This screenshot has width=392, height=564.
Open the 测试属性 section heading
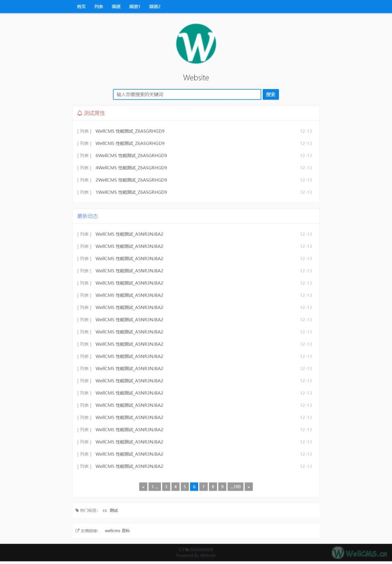94,113
